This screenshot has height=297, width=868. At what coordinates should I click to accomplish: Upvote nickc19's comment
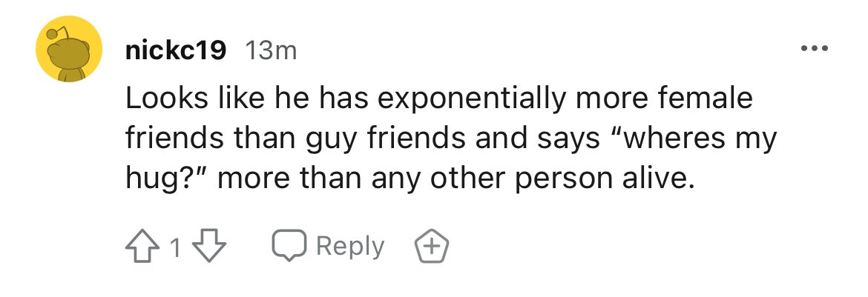(x=142, y=246)
